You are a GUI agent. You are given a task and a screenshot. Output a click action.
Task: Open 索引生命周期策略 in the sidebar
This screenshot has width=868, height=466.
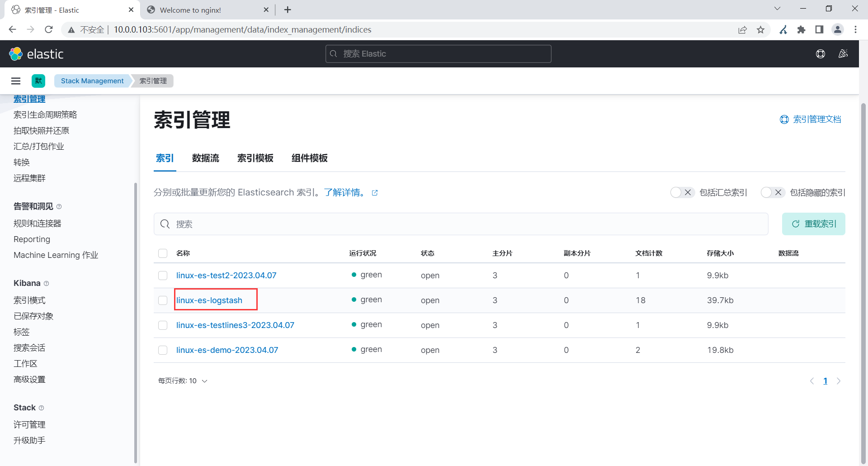click(x=45, y=115)
